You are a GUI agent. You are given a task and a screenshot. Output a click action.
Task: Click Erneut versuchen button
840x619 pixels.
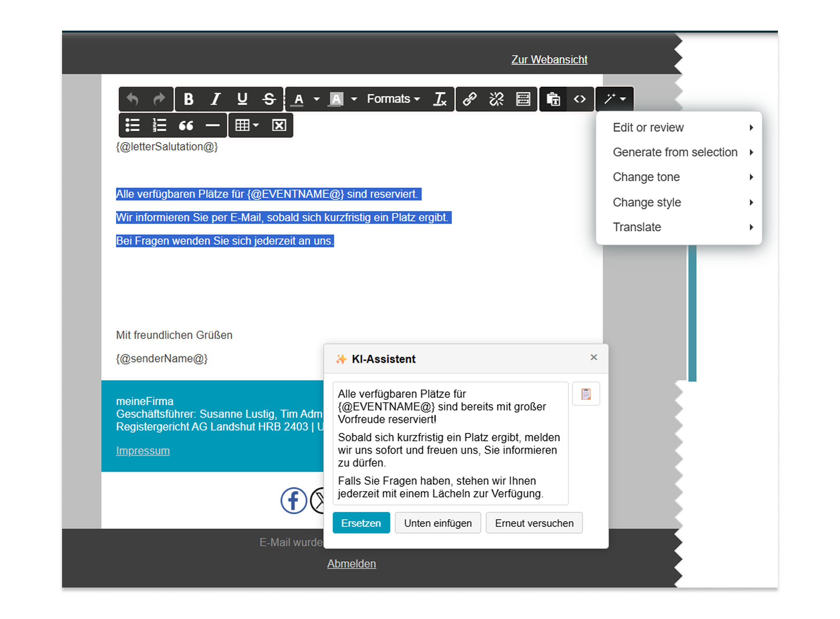click(534, 523)
